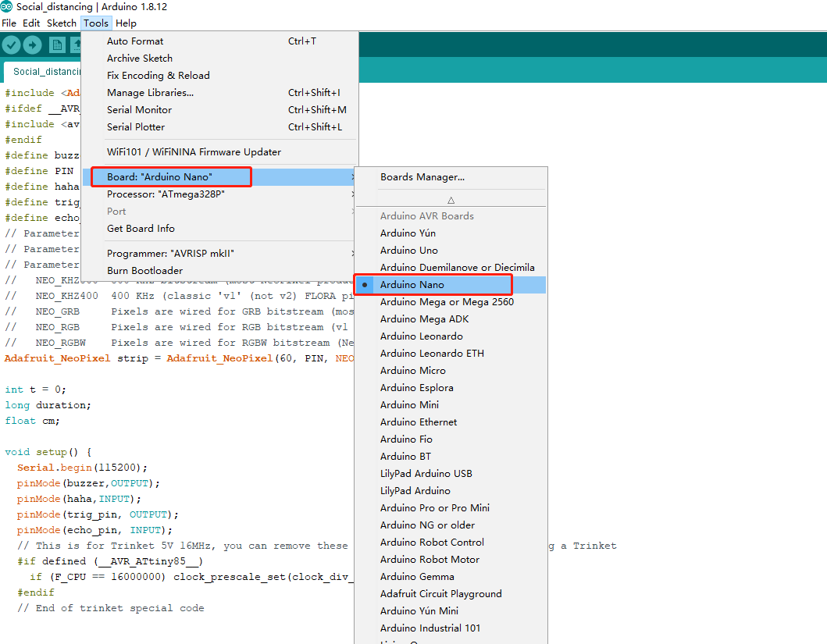Choose Auto Format from the Tools menu
Screen dimensions: 827x644
pos(220,41)
